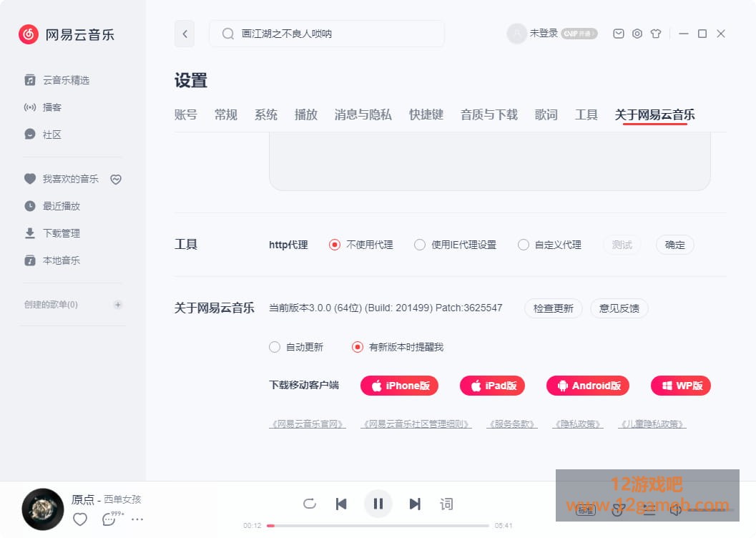The image size is (756, 538).
Task: Open the VIP badge
Action: pyautogui.click(x=579, y=34)
